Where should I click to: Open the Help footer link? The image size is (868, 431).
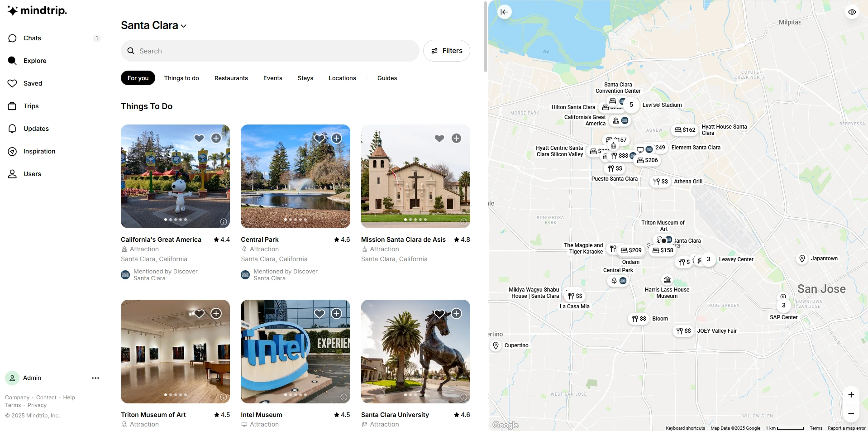[69, 397]
